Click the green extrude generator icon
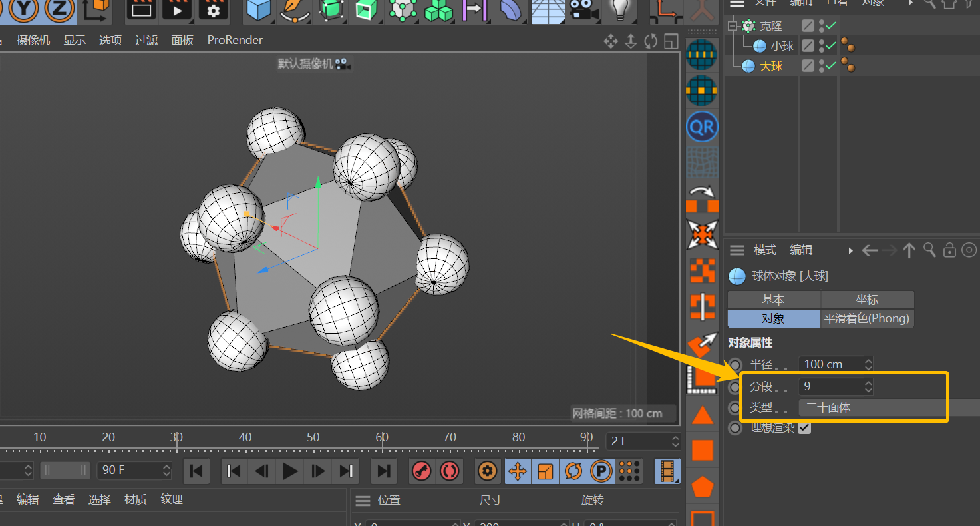 click(x=365, y=9)
